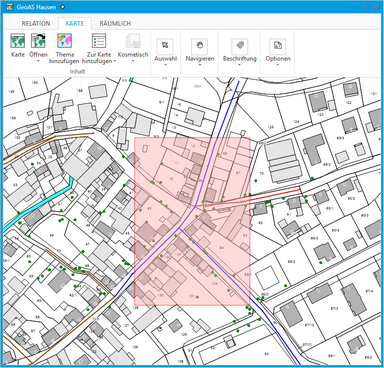The image size is (384, 368).
Task: Switch to the RELATION ribbon tab
Action: coord(36,24)
